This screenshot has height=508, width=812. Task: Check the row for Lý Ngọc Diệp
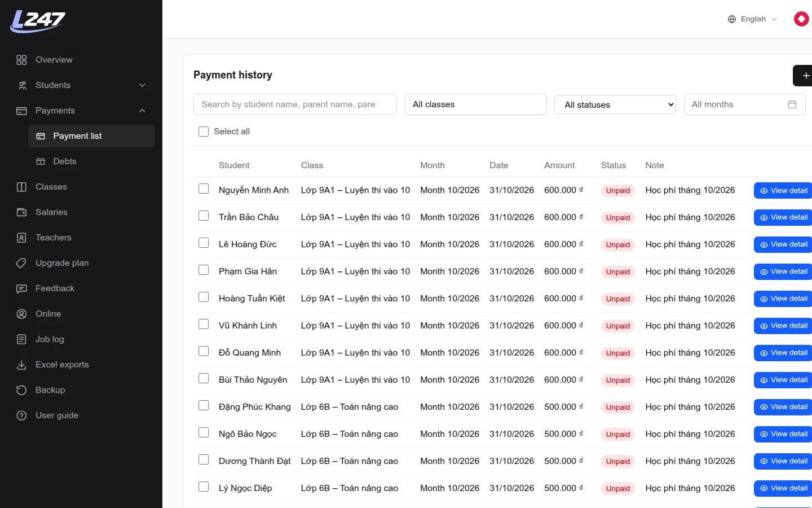point(204,487)
